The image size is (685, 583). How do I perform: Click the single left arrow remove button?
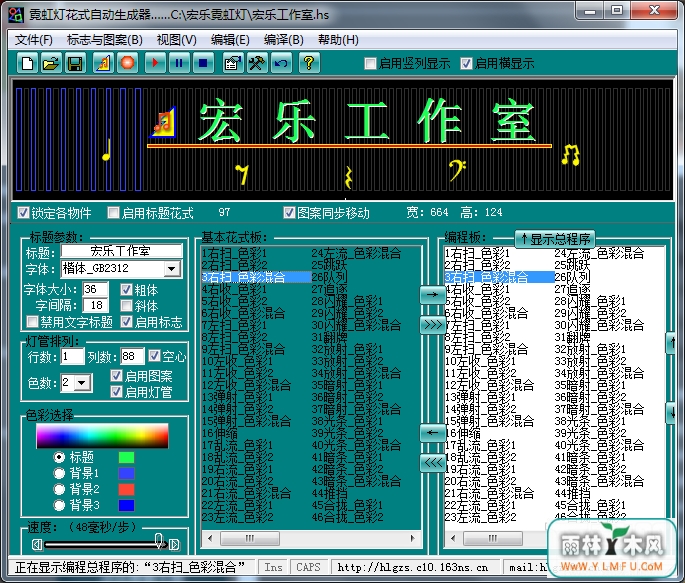point(432,433)
